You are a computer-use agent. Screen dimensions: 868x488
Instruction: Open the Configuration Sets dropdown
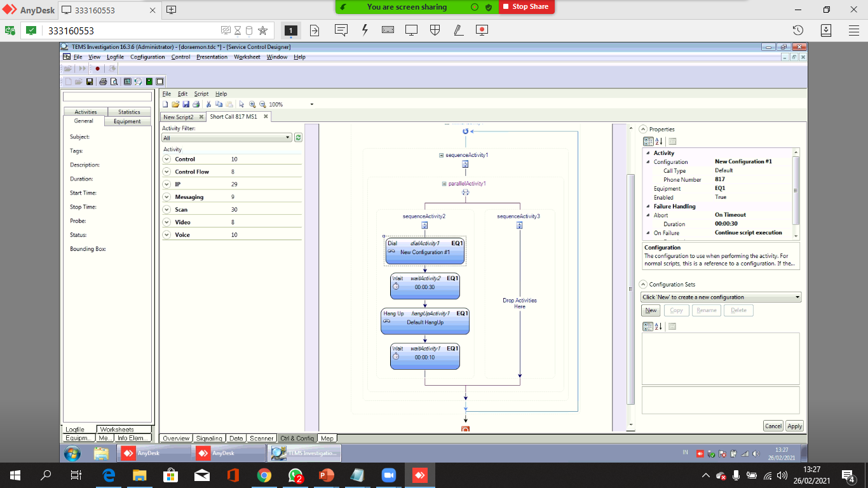coord(797,297)
